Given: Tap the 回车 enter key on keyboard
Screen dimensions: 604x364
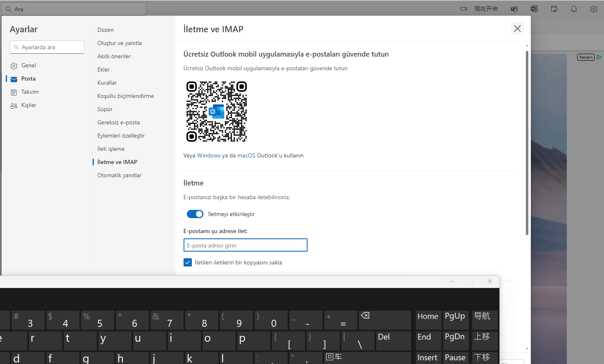Looking at the screenshot, I should click(367, 358).
